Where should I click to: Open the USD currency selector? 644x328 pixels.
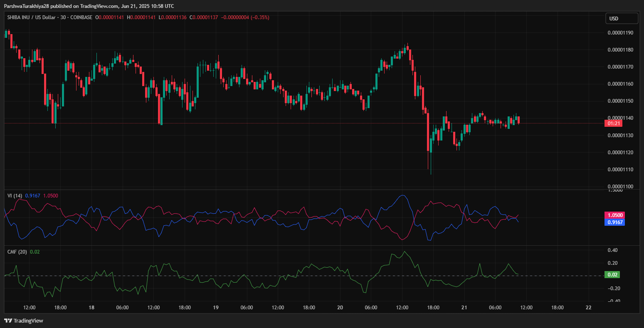tap(621, 18)
